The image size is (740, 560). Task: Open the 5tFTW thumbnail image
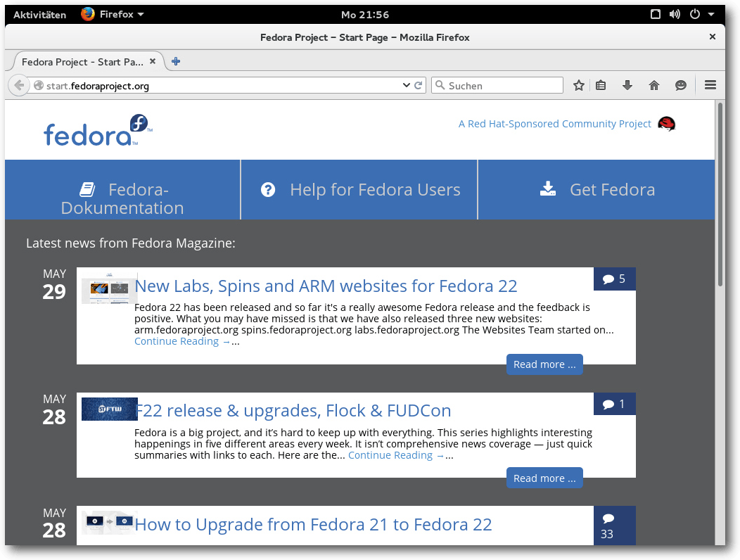(x=110, y=409)
